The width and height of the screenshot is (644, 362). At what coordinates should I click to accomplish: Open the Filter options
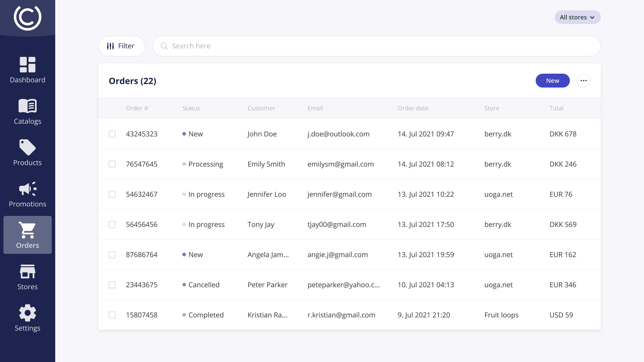(121, 46)
